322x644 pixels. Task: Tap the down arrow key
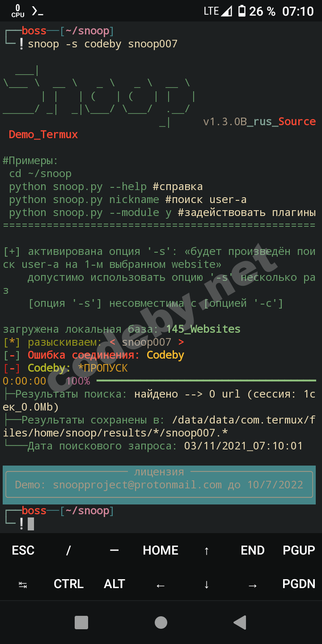[x=207, y=584]
